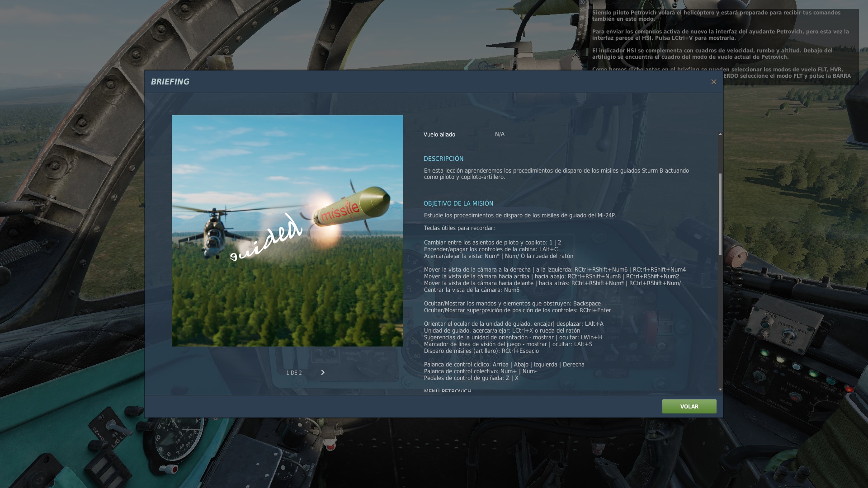Click the CHECK indicator lamp
This screenshot has width=868, height=488.
tap(796, 366)
